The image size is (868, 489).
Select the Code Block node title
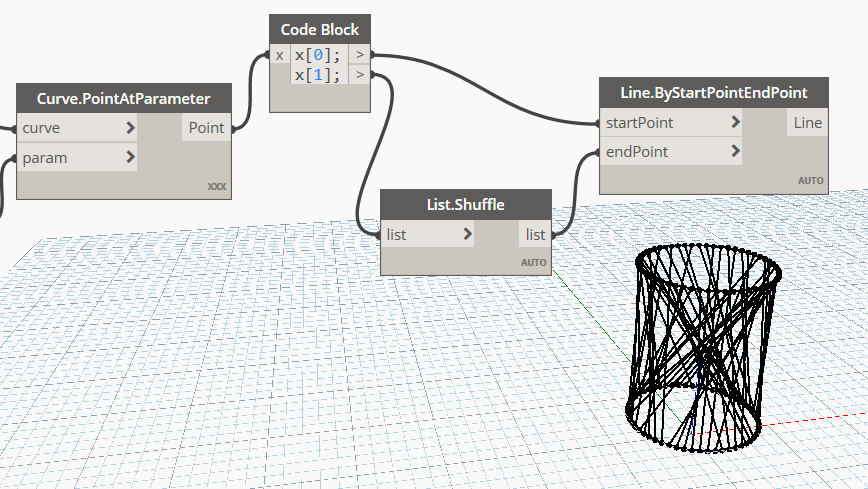(320, 28)
